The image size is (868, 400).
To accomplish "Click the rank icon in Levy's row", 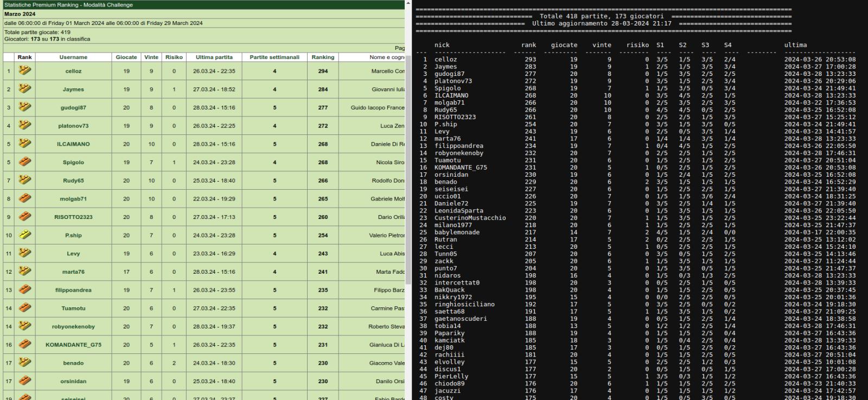I will click(x=24, y=253).
